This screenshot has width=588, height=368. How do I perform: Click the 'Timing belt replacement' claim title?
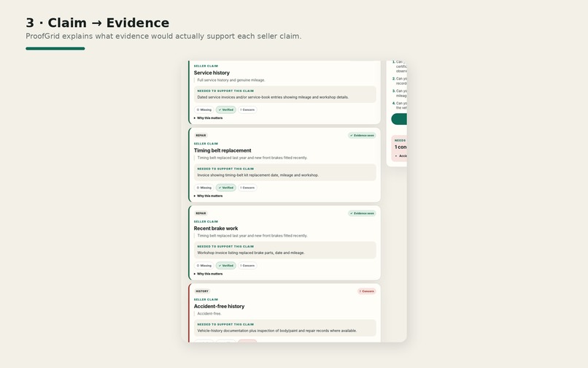coord(223,150)
